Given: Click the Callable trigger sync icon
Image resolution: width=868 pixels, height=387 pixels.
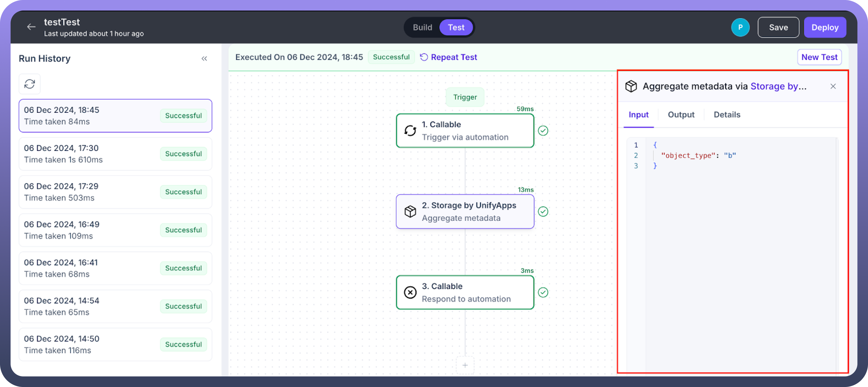Looking at the screenshot, I should [410, 131].
